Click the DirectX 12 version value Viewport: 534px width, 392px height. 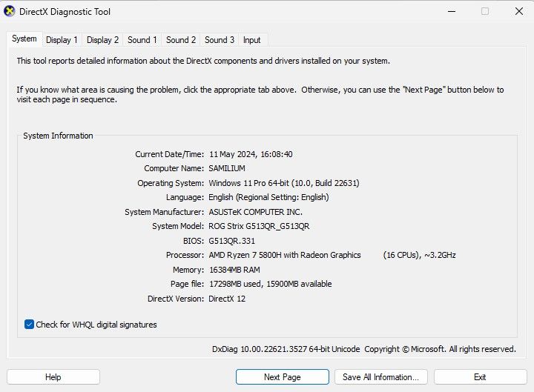227,299
